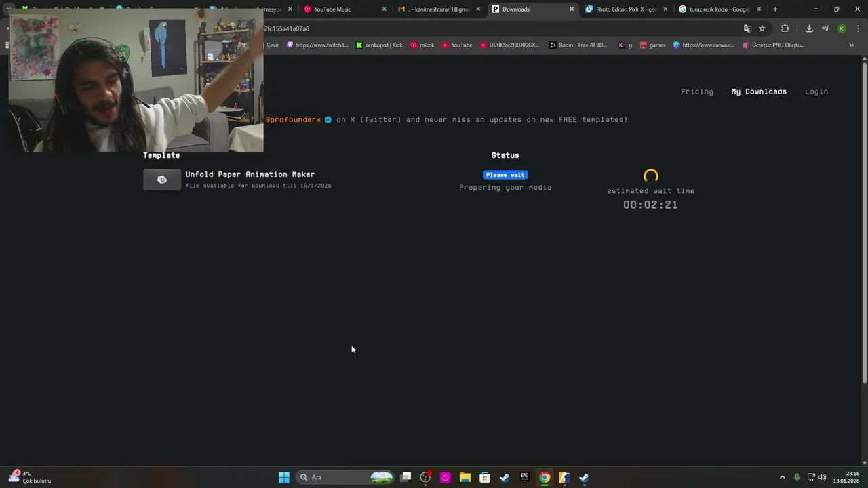This screenshot has height=488, width=868.
Task: Open the first Steam taskbar icon
Action: 505,477
